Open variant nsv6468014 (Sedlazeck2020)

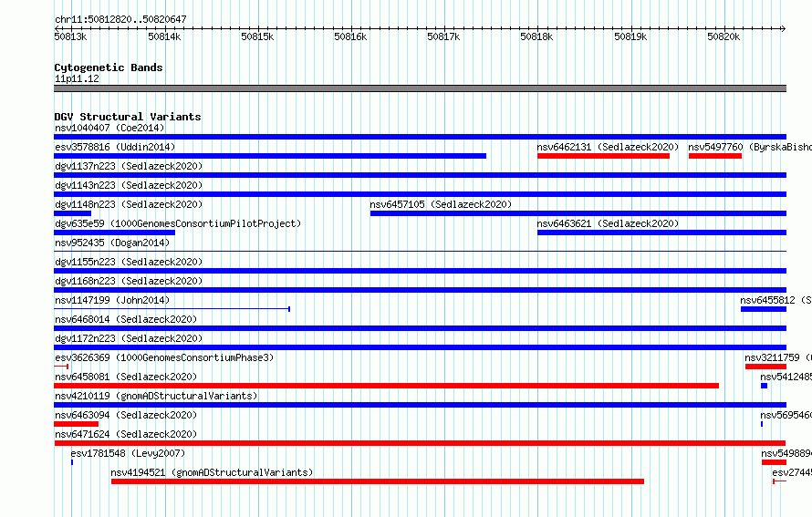click(x=420, y=328)
